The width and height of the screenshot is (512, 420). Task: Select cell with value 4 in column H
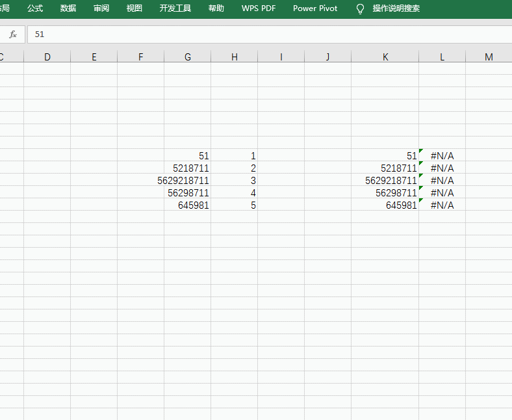point(234,192)
